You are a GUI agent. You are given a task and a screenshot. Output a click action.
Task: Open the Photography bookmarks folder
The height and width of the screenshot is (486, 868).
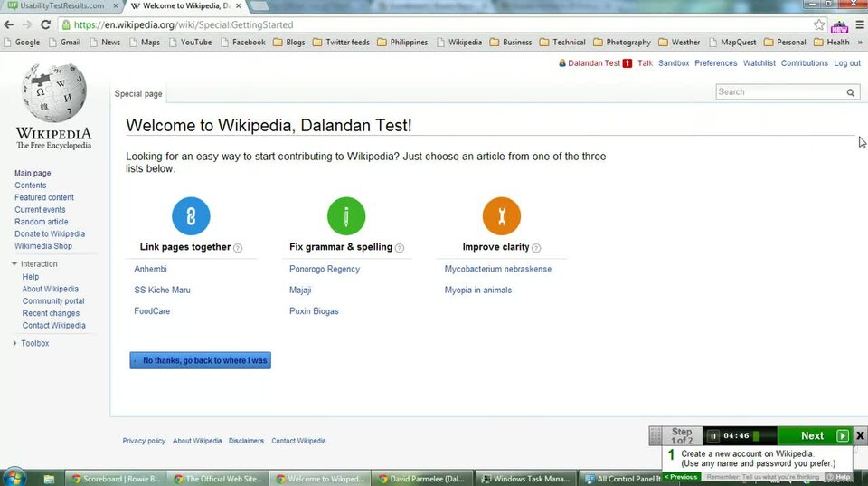(622, 43)
